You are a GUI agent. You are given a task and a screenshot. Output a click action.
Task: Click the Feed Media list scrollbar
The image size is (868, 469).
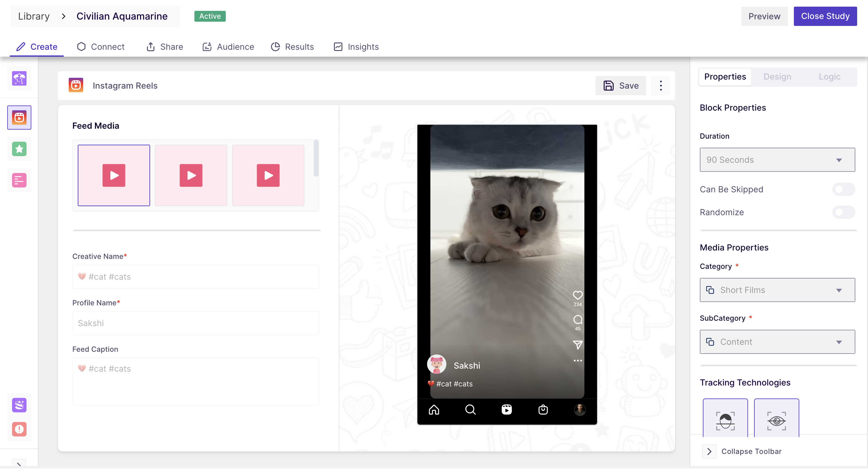click(316, 158)
